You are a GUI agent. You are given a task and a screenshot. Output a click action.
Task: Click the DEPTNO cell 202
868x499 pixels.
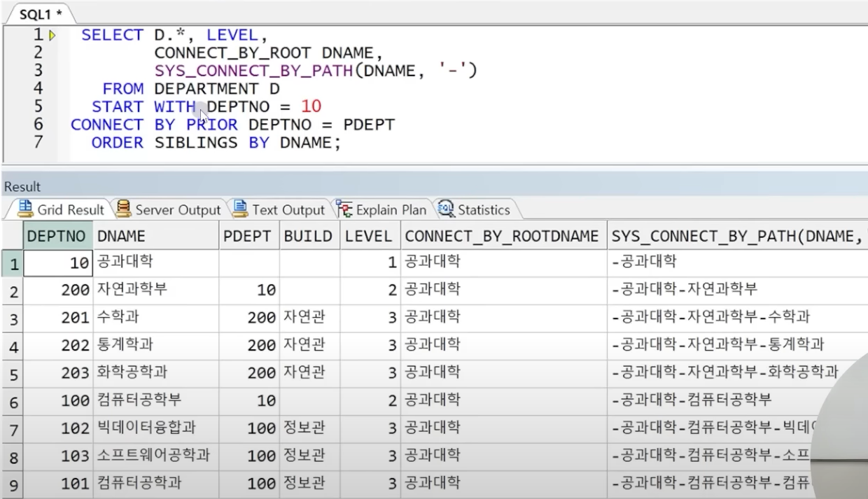59,346
